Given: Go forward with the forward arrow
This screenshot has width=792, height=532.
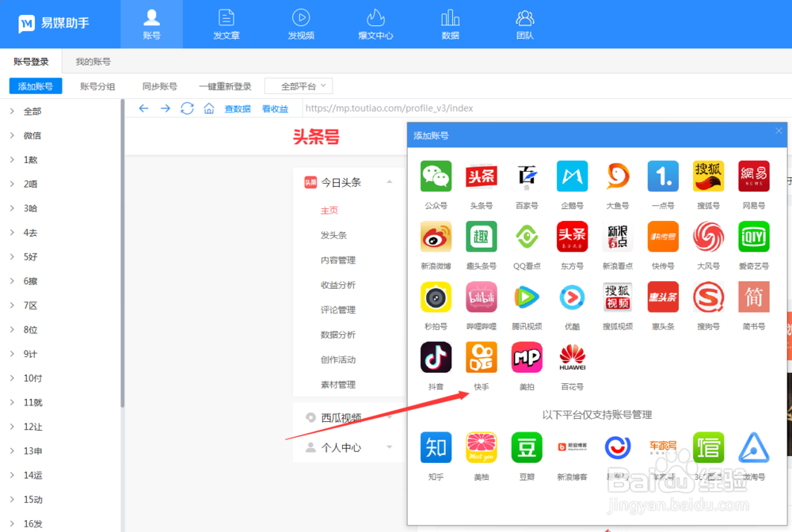Looking at the screenshot, I should click(166, 108).
